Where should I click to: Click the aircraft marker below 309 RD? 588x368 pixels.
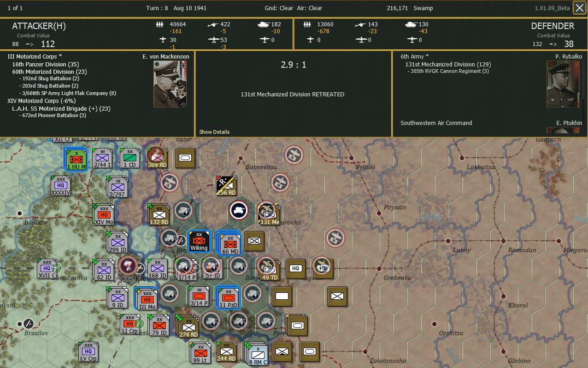click(170, 183)
